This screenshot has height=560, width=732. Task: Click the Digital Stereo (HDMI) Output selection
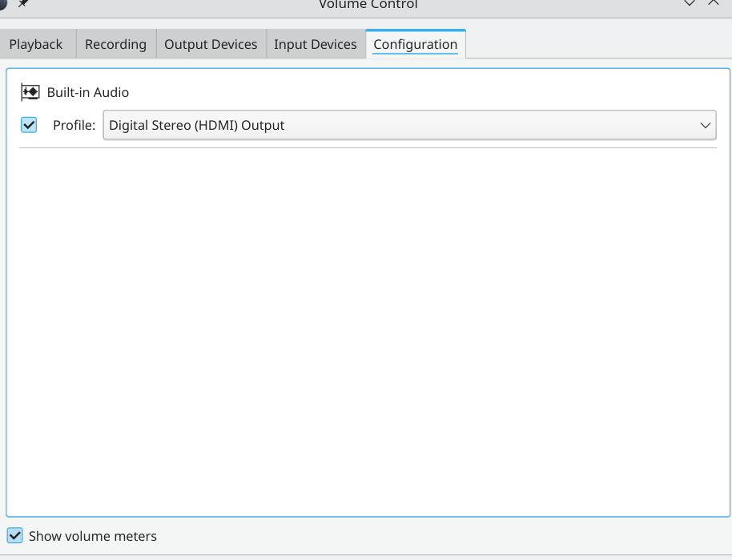pos(196,125)
